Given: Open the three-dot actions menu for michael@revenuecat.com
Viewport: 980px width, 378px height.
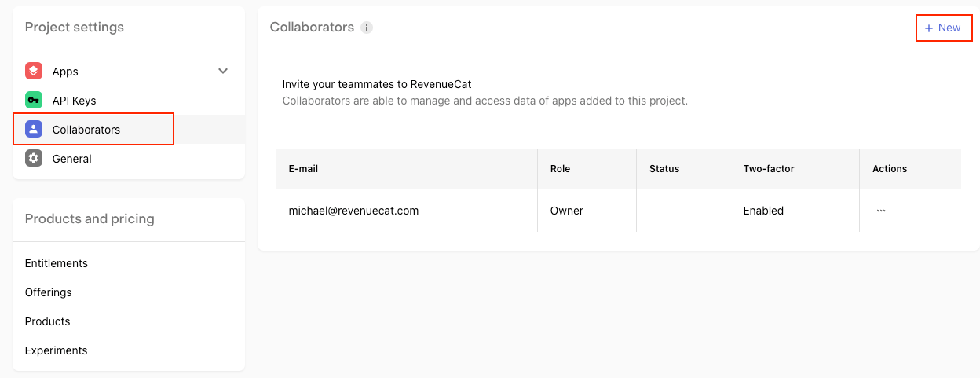Looking at the screenshot, I should [x=880, y=211].
